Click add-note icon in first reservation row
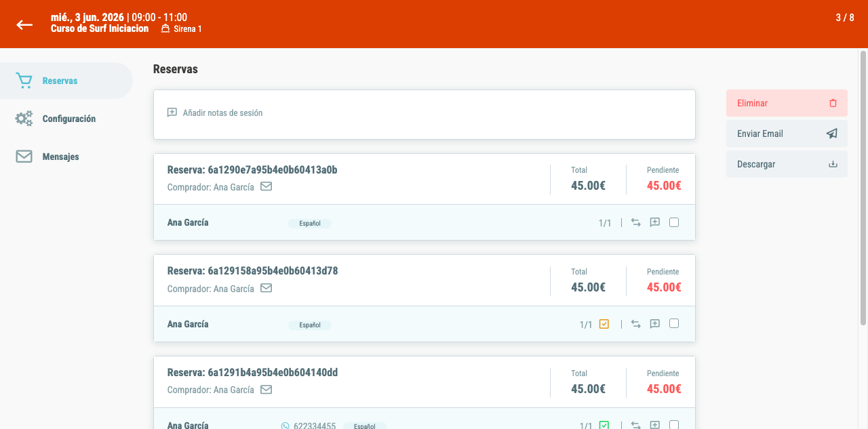Image resolution: width=868 pixels, height=429 pixels. click(655, 222)
